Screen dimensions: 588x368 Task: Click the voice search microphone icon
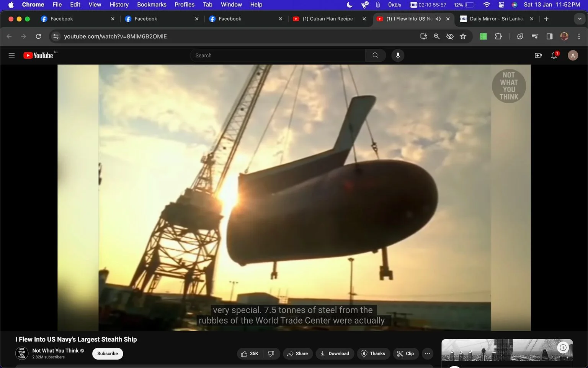(398, 56)
